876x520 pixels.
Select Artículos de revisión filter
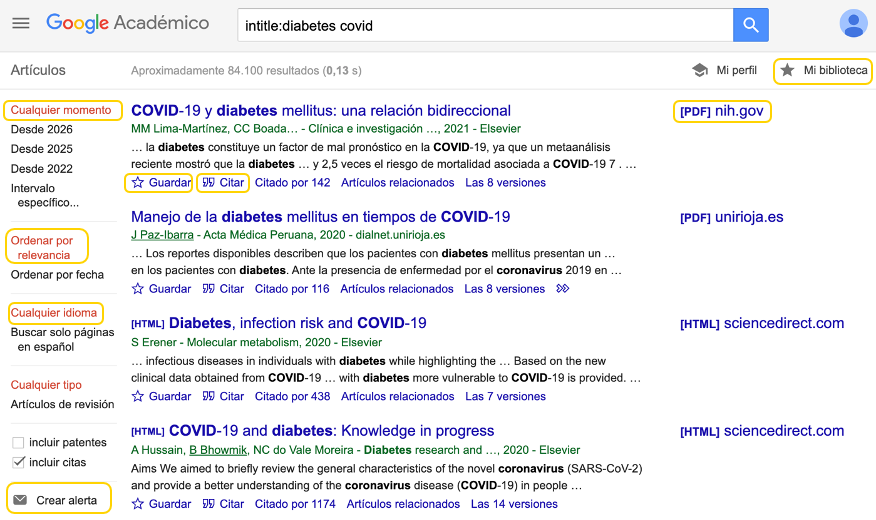(x=62, y=405)
